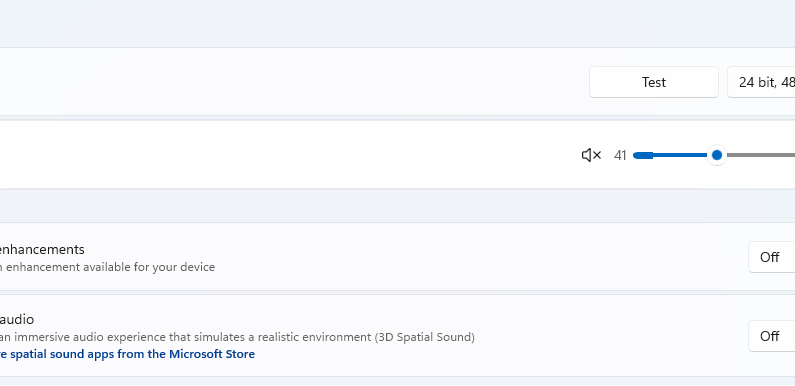Select the enhancements setting title
Viewport: 795px width, 386px height.
click(42, 250)
